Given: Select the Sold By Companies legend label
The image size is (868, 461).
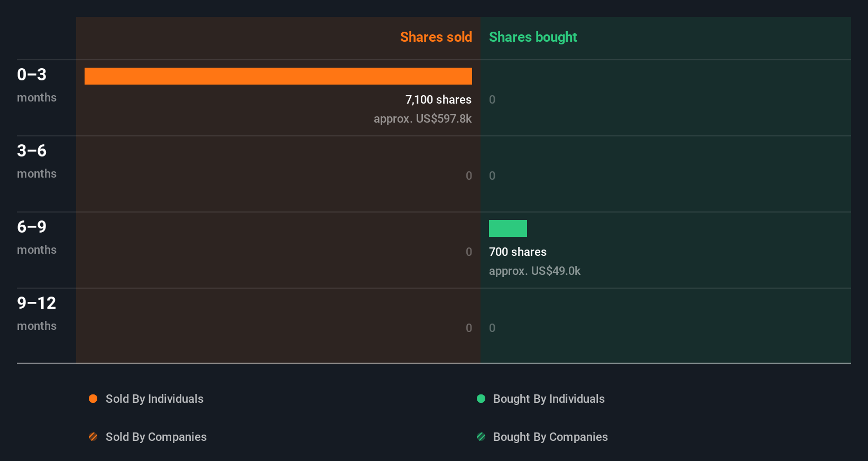Looking at the screenshot, I should (156, 437).
